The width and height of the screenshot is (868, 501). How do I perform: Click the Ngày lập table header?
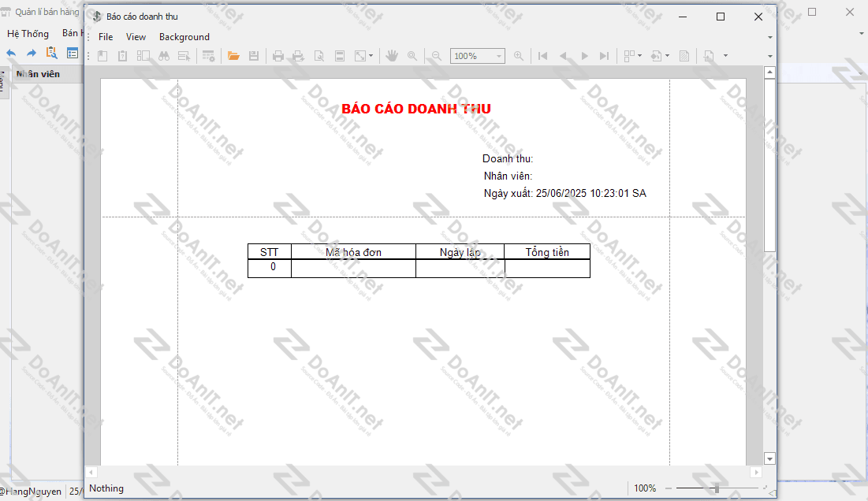(x=460, y=252)
